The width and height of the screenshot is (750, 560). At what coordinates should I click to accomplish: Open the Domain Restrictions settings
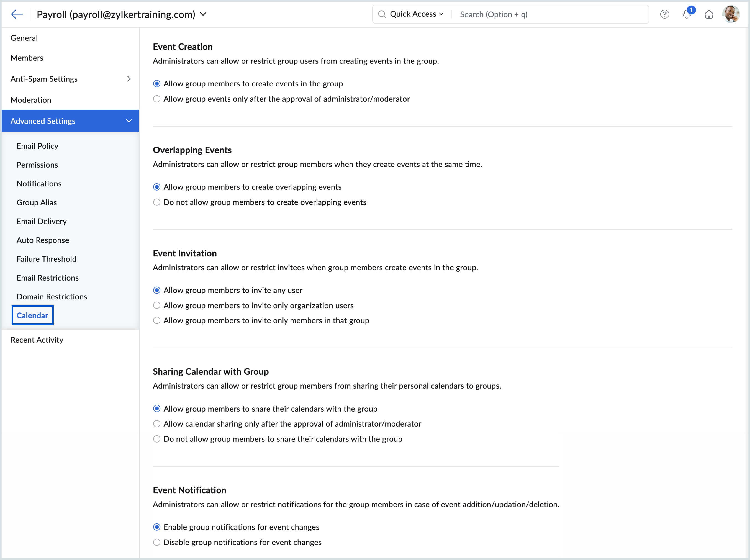click(x=52, y=297)
